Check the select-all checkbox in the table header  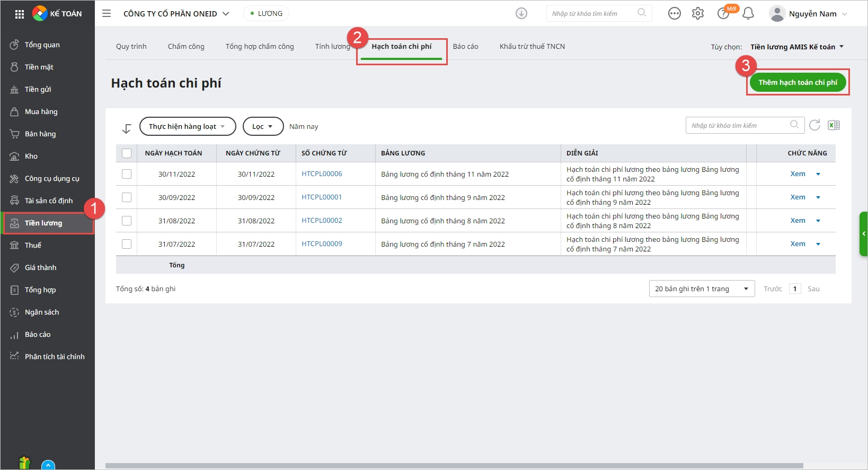[127, 153]
